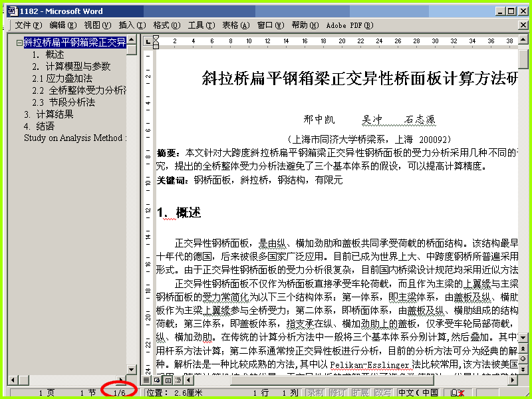532x399 pixels.
Task: Switch to Normal view icon
Action: point(146,380)
